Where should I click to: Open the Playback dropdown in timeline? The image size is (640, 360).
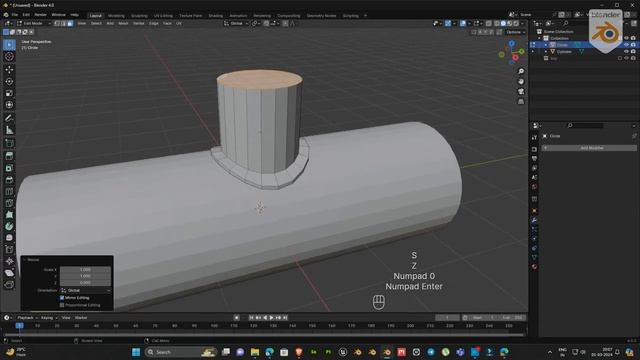coord(27,318)
